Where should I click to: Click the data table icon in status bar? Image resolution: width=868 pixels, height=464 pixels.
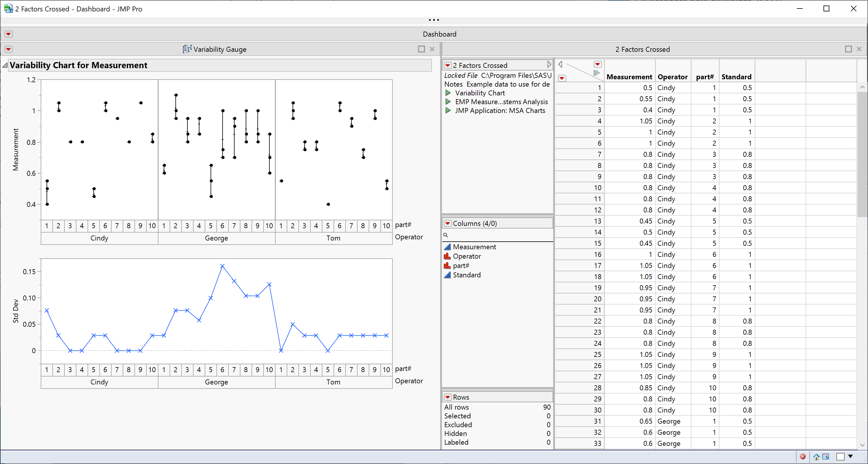coord(826,457)
